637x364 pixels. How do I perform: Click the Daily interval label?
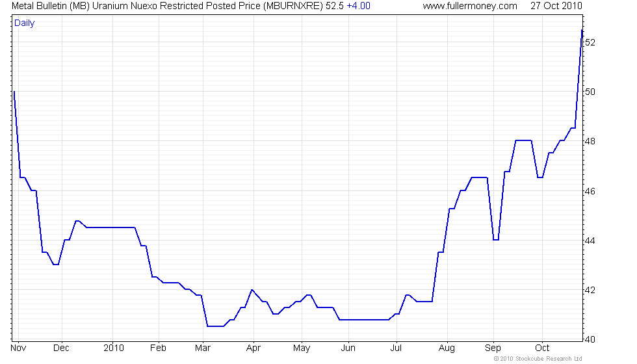(25, 23)
